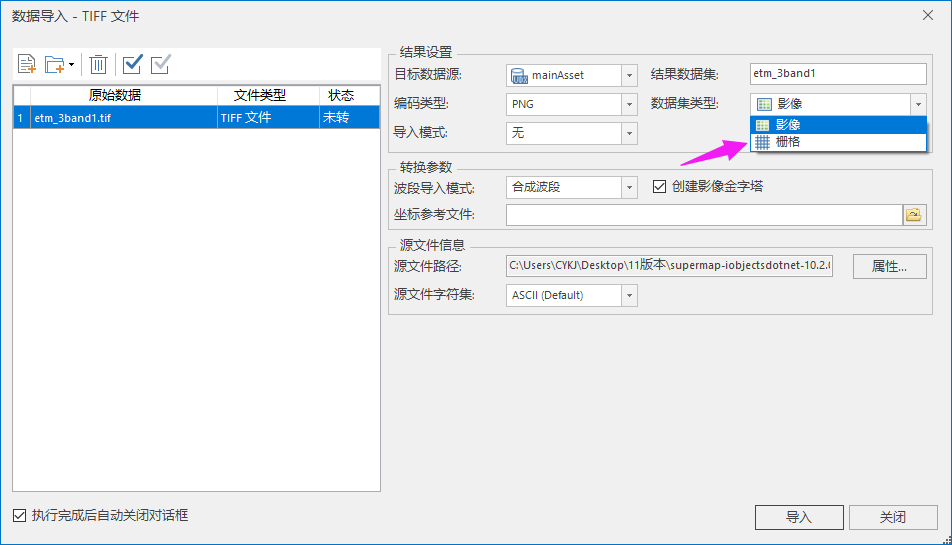Click row number 1 header
The image size is (952, 545).
[21, 117]
